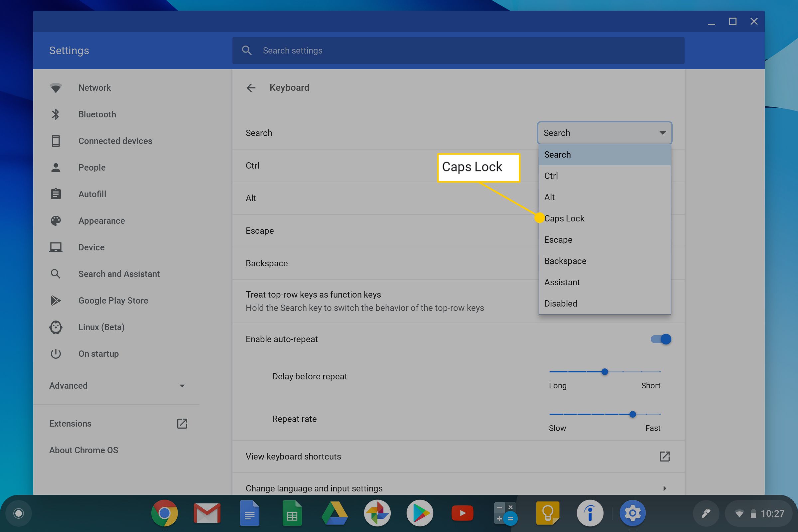Click back arrow to exit Keyboard
798x532 pixels.
251,87
